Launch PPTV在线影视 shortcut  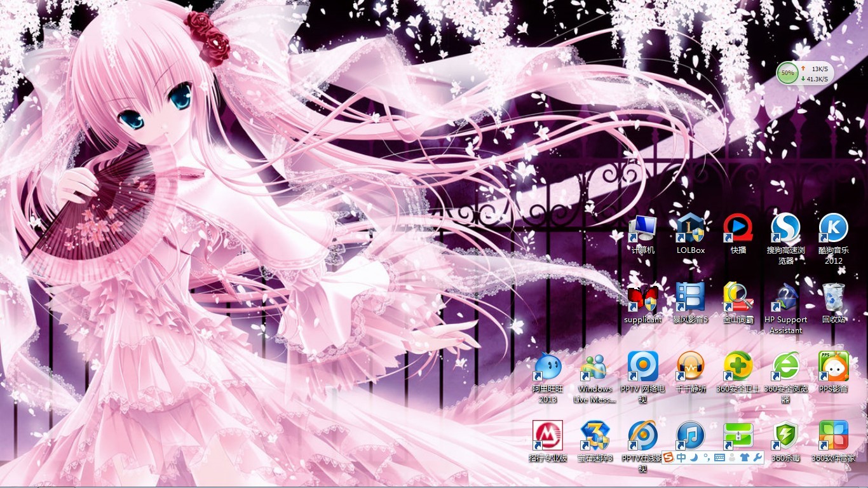642,447
